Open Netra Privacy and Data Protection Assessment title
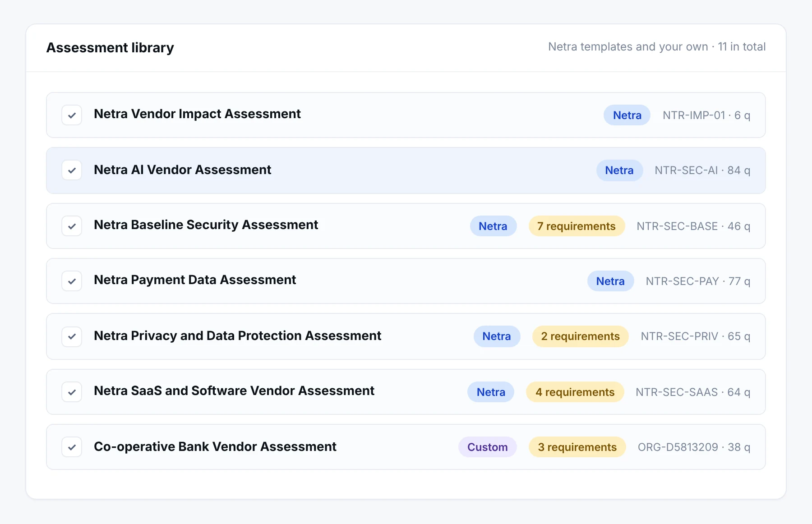This screenshot has width=812, height=524. [237, 336]
